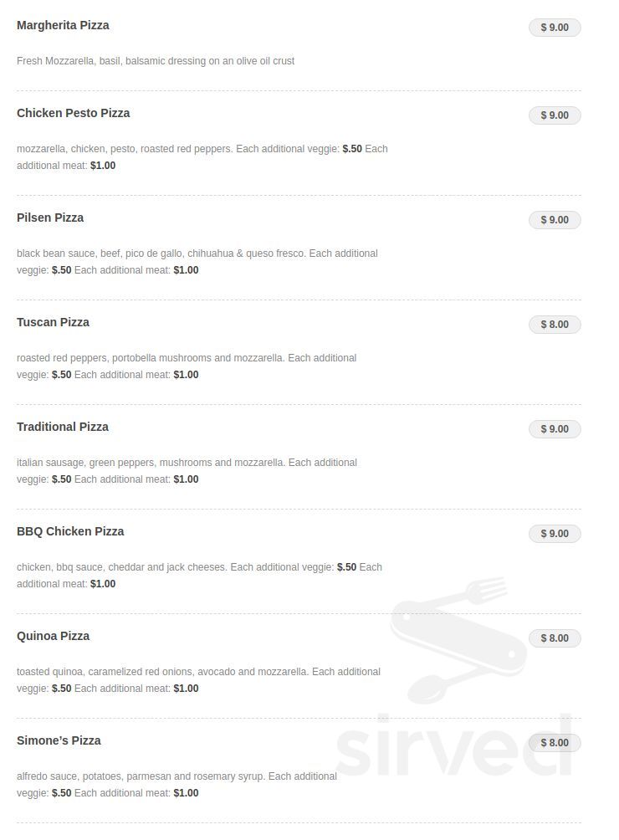The height and width of the screenshot is (840, 619).
Task: Select the Simone's Pizza heading
Action: 59,740
